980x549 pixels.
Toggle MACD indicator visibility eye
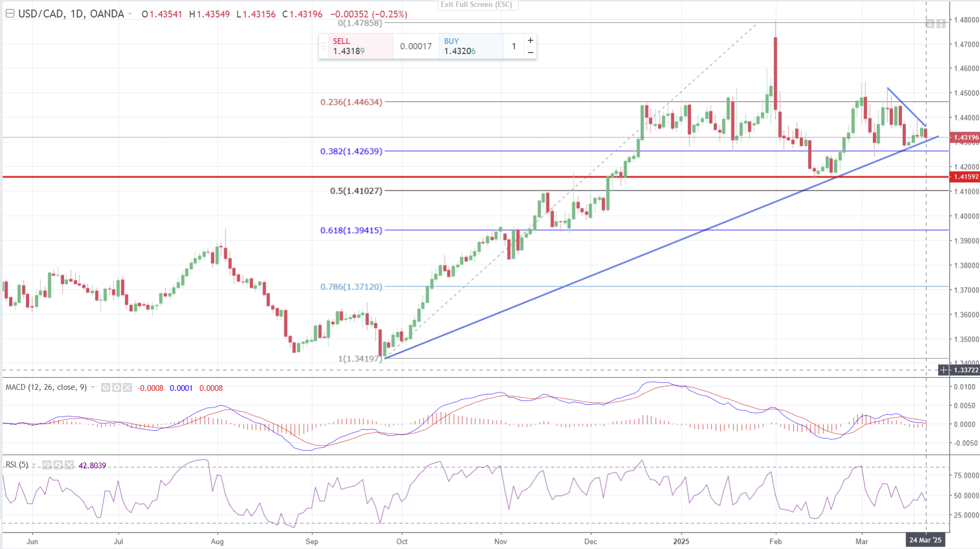[105, 388]
